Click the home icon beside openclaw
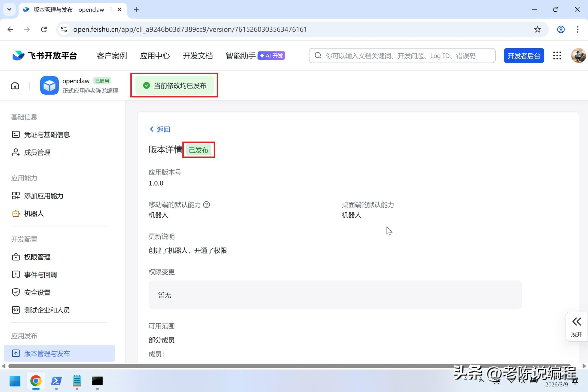The image size is (588, 392). tap(15, 85)
